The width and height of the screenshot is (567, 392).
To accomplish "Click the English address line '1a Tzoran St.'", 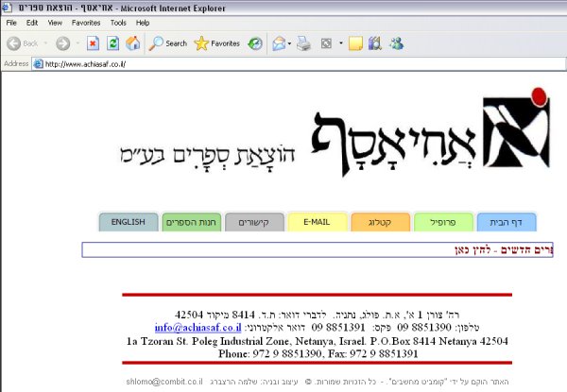I will (x=318, y=341).
